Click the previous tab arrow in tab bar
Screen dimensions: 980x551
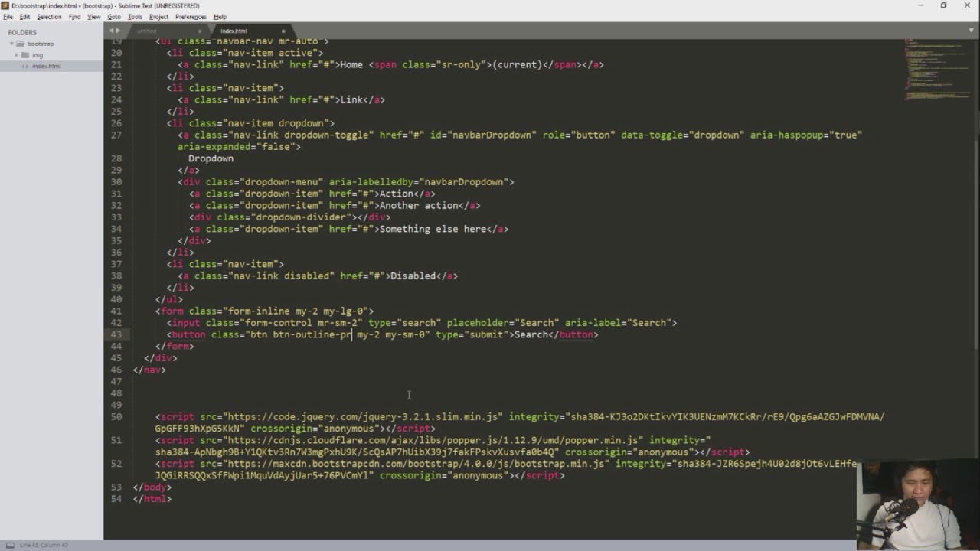pyautogui.click(x=111, y=31)
